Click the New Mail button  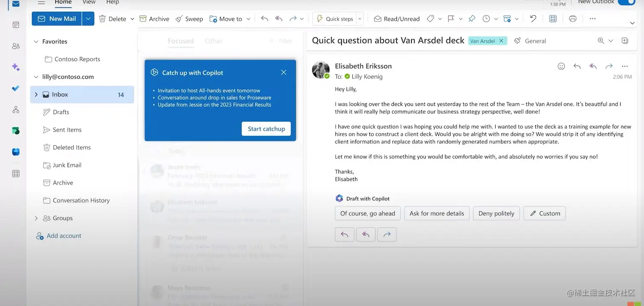click(x=57, y=19)
